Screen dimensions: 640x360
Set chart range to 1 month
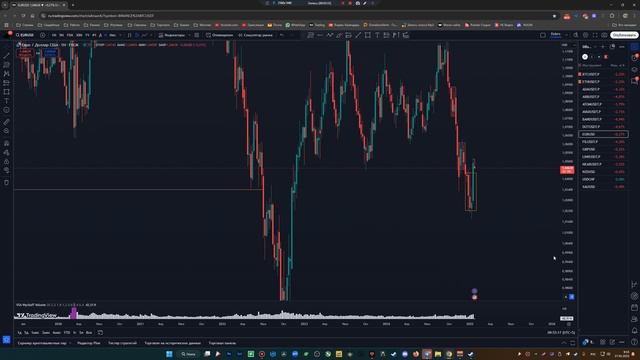[36, 333]
